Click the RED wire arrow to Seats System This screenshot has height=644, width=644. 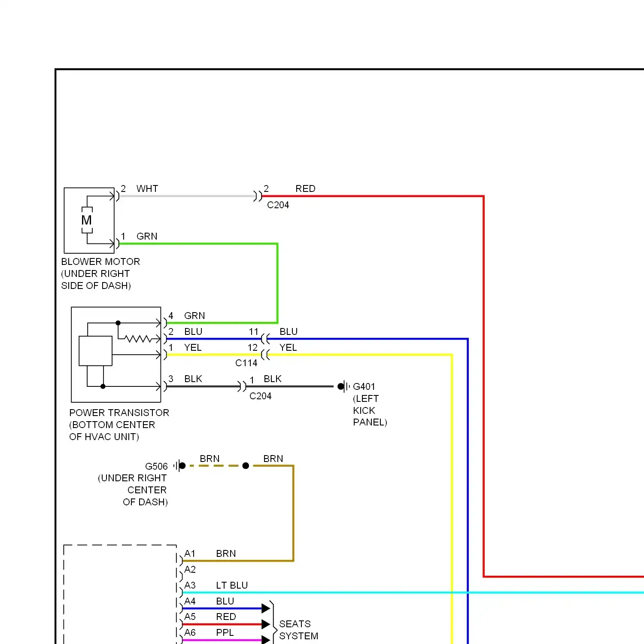266,624
